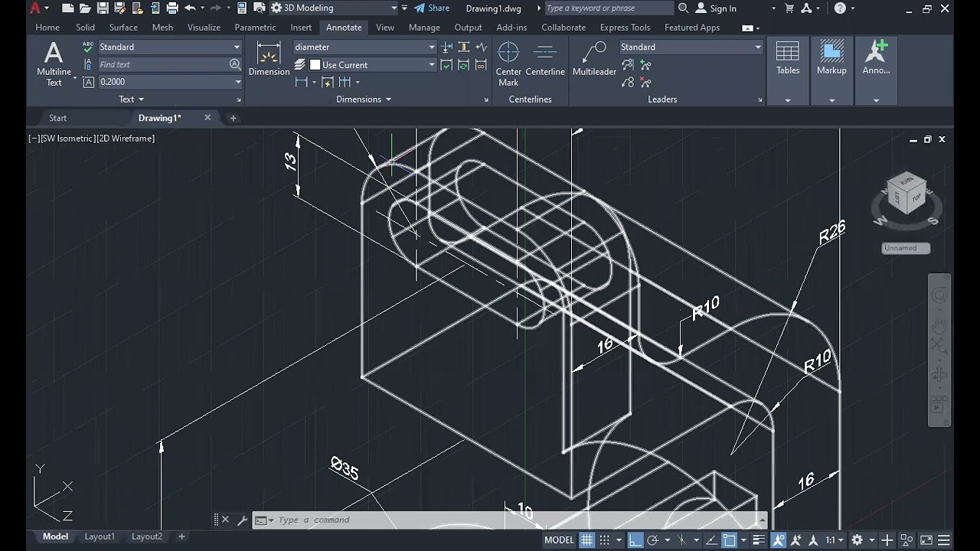Click the dimension Jog line icon
Image resolution: width=980 pixels, height=551 pixels.
pos(481,47)
